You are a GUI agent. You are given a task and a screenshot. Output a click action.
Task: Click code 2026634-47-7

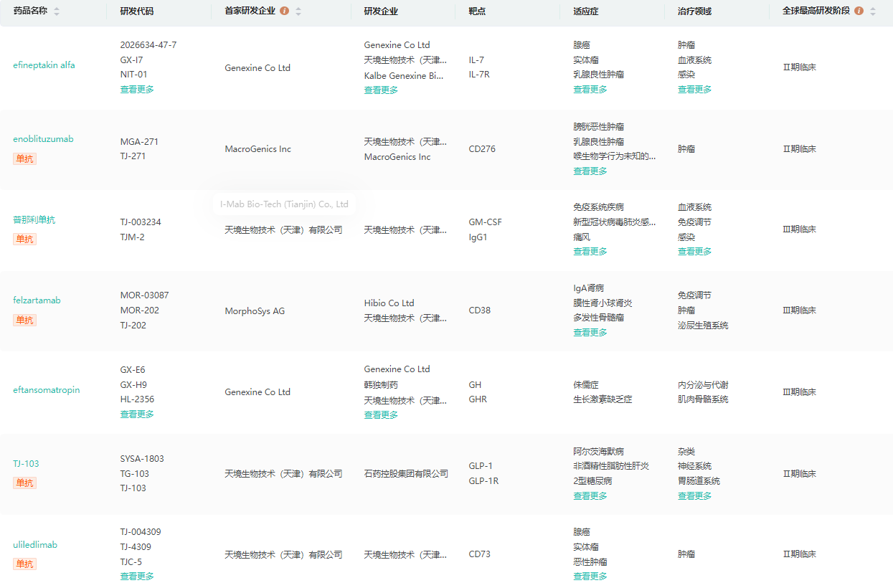(x=148, y=45)
